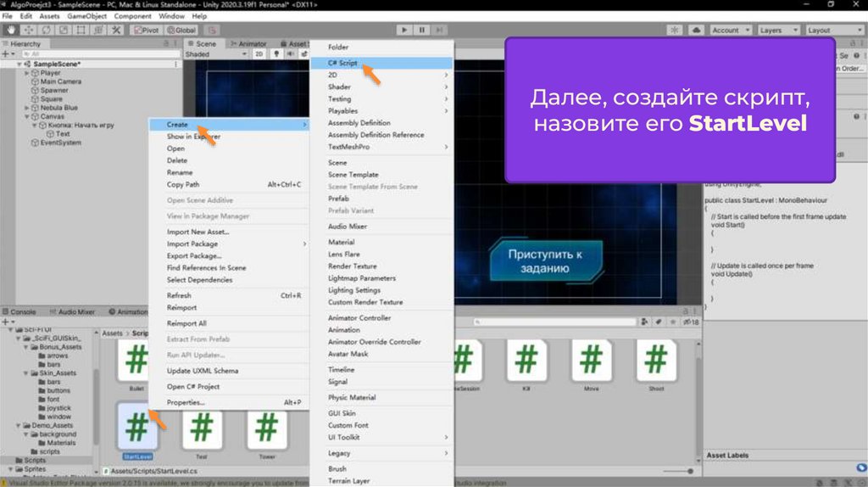Switch to the Console tab
Image resolution: width=868 pixels, height=487 pixels.
19,312
